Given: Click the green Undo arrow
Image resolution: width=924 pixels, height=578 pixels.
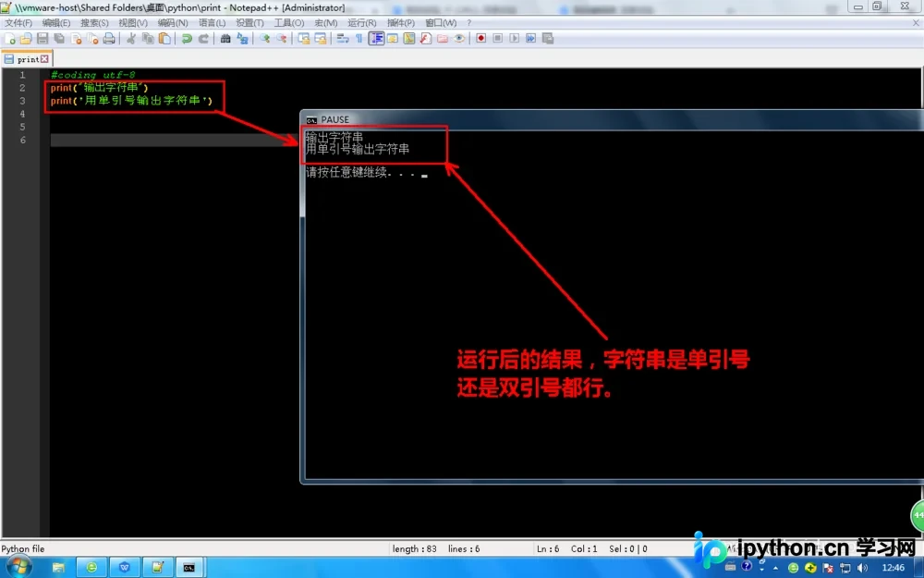Looking at the screenshot, I should pyautogui.click(x=187, y=38).
